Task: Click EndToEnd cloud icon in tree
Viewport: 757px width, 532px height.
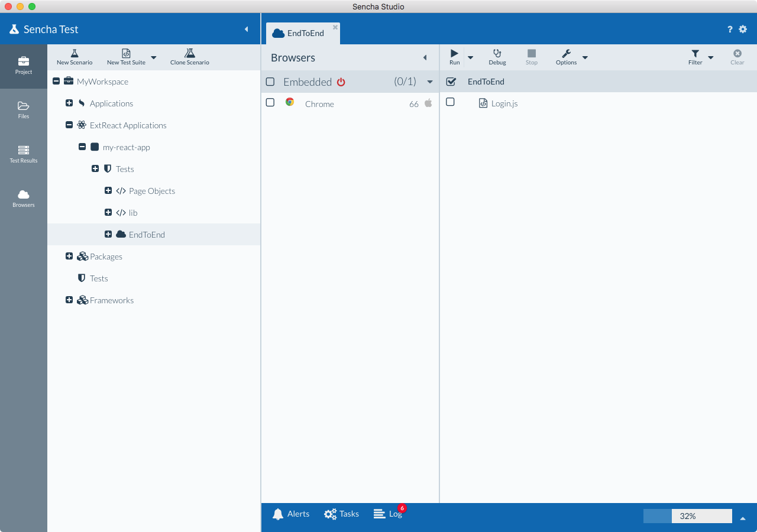Action: [x=121, y=234]
